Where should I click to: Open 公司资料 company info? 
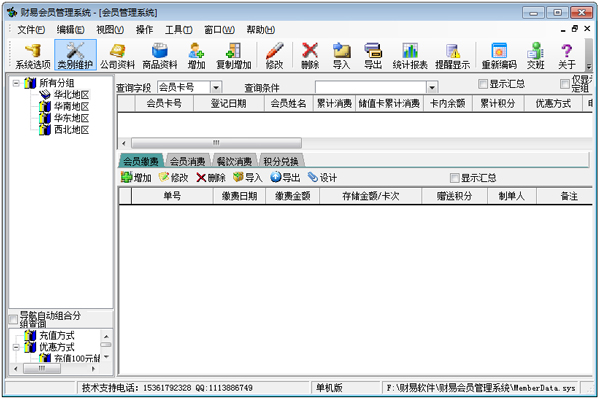click(x=117, y=55)
